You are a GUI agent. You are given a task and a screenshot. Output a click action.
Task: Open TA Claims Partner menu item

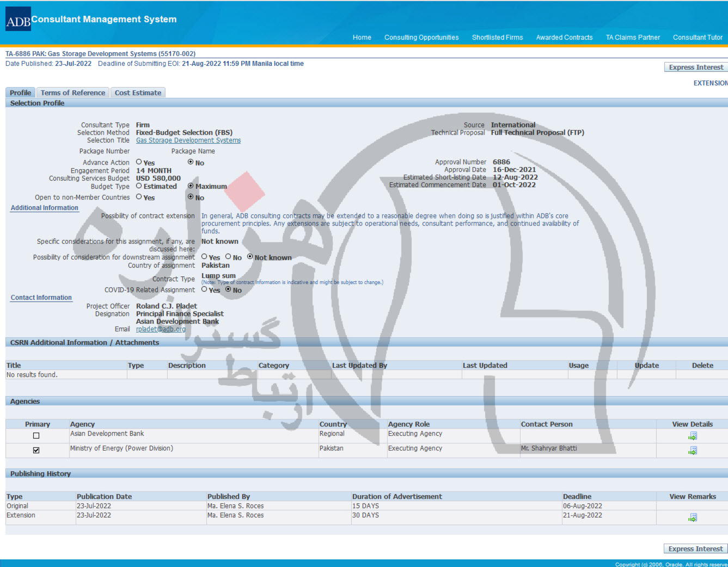click(633, 38)
